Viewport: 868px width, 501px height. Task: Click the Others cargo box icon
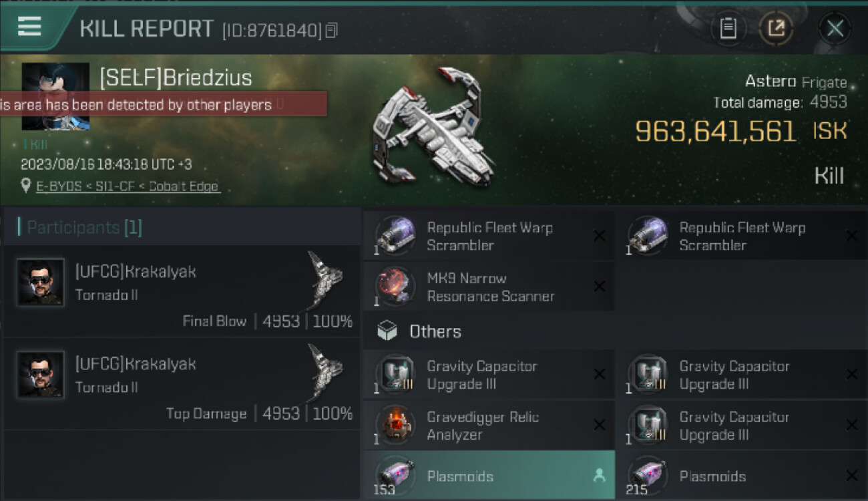pyautogui.click(x=387, y=331)
